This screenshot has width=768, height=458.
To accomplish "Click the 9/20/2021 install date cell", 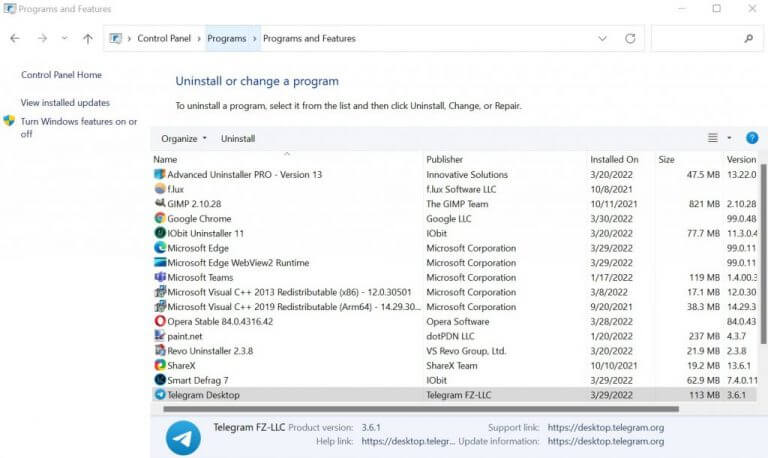I will [x=611, y=307].
